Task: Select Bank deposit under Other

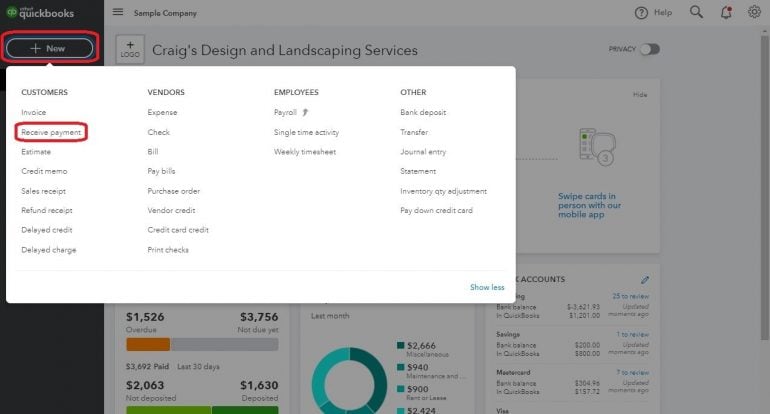Action: [x=423, y=112]
